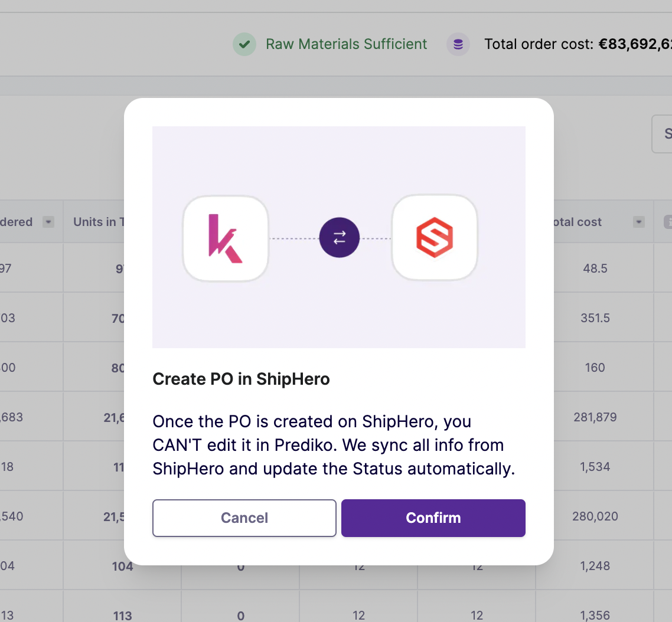This screenshot has height=622, width=672.
Task: Click the 113 units cell
Action: tap(122, 616)
